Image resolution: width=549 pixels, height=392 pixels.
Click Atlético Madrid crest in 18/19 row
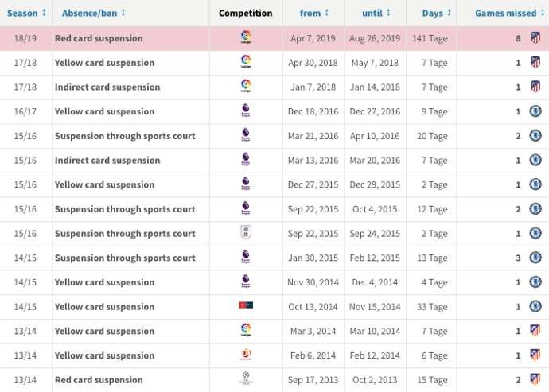coord(535,38)
